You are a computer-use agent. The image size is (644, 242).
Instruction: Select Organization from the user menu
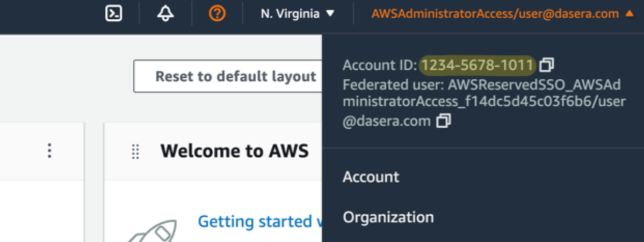tap(388, 217)
